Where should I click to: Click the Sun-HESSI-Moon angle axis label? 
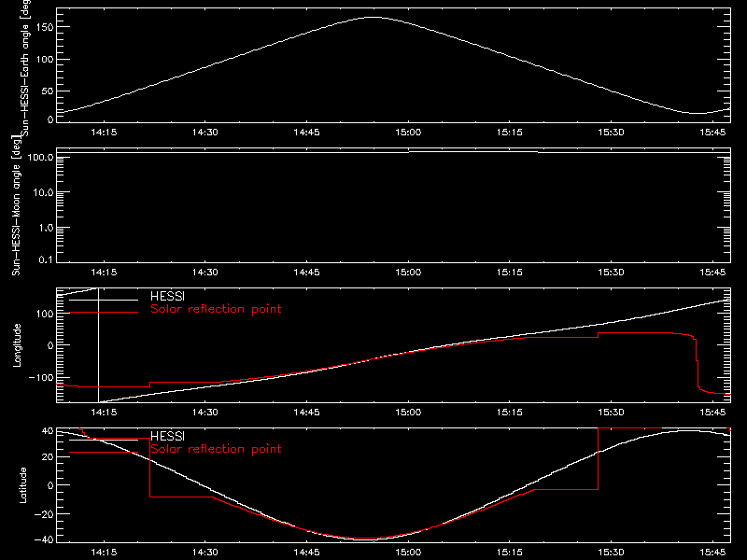click(16, 205)
